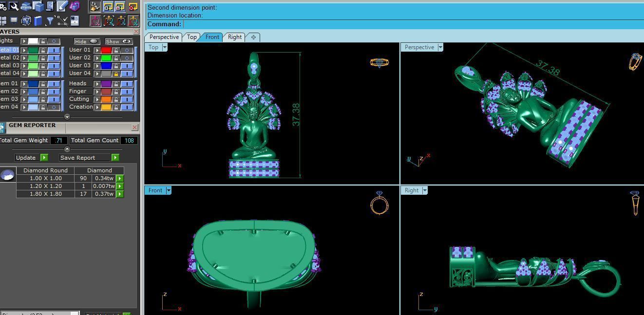Open Right viewport dropdown arrow
Image resolution: width=644 pixels, height=315 pixels.
pyautogui.click(x=425, y=190)
